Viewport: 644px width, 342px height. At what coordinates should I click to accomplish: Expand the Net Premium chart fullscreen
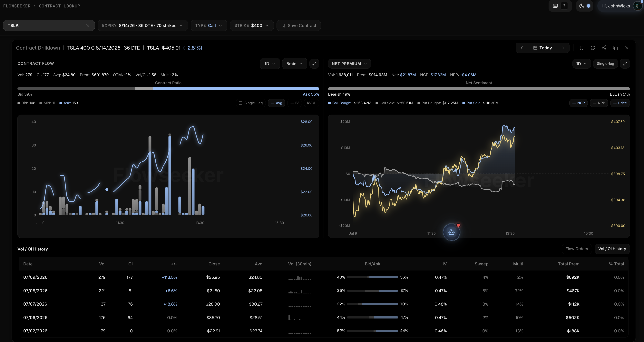[625, 64]
